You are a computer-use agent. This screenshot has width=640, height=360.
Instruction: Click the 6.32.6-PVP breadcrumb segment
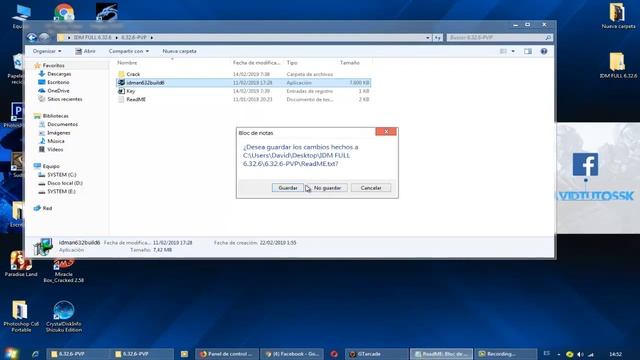coord(134,38)
